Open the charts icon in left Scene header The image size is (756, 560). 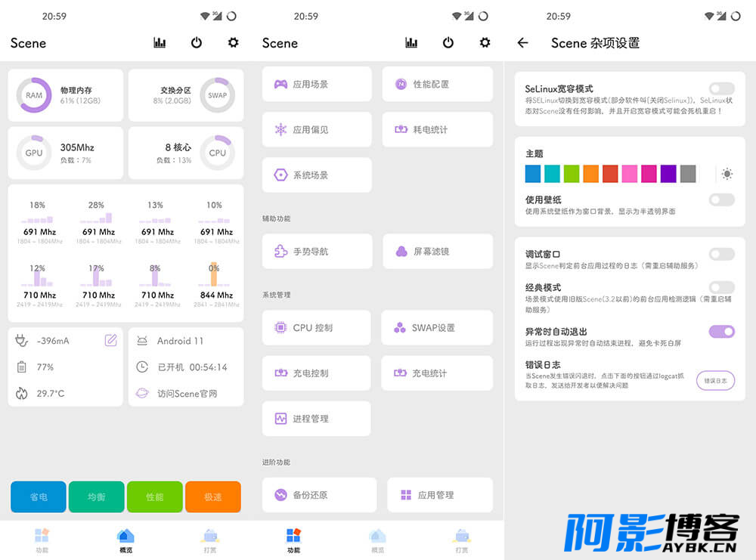pos(160,43)
